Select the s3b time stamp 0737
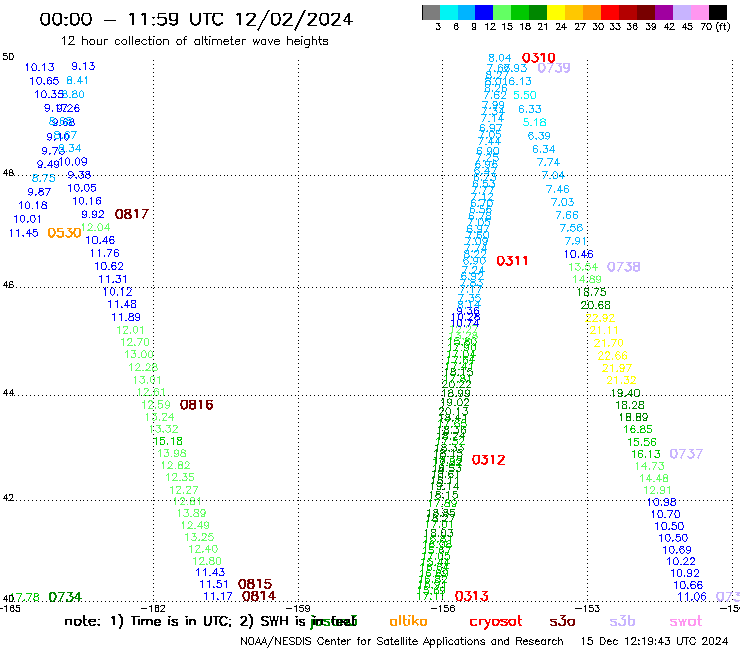The height and width of the screenshot is (650, 740). pos(686,454)
